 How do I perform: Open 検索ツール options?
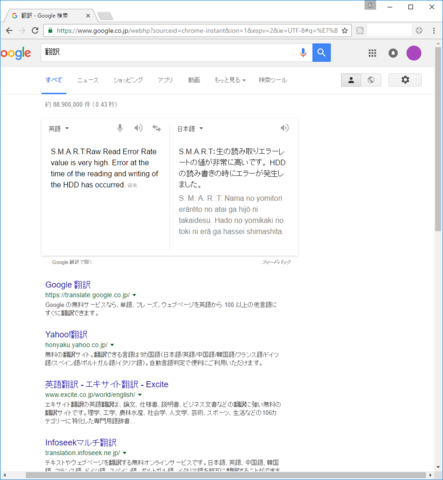pos(273,80)
